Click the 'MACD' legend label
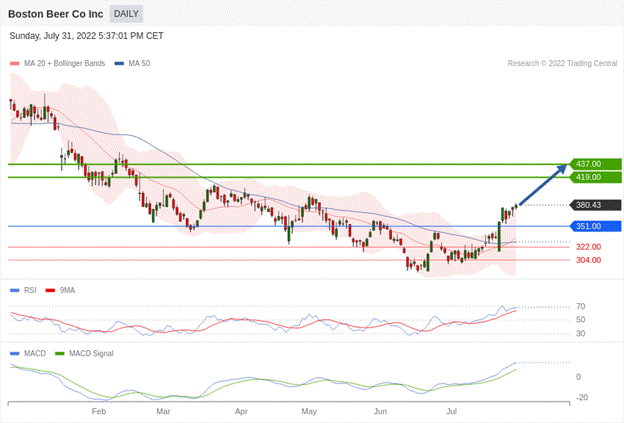The image size is (624, 423). (35, 353)
